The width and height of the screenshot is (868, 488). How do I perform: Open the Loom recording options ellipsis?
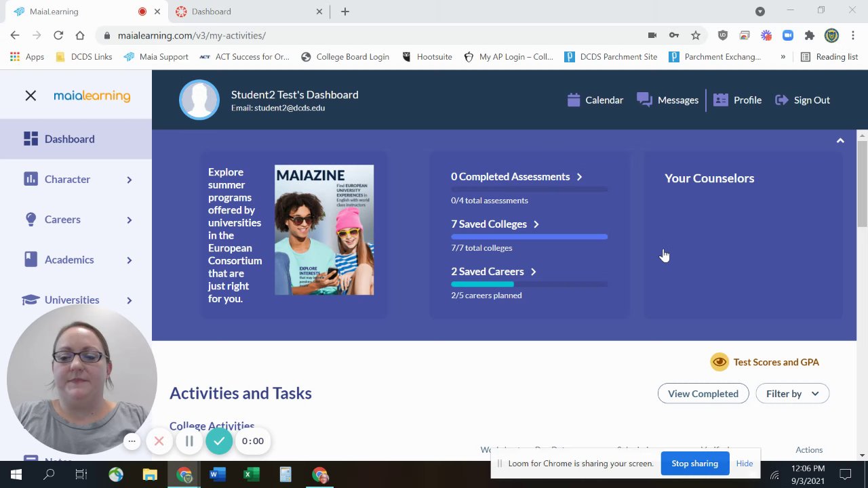(x=132, y=441)
